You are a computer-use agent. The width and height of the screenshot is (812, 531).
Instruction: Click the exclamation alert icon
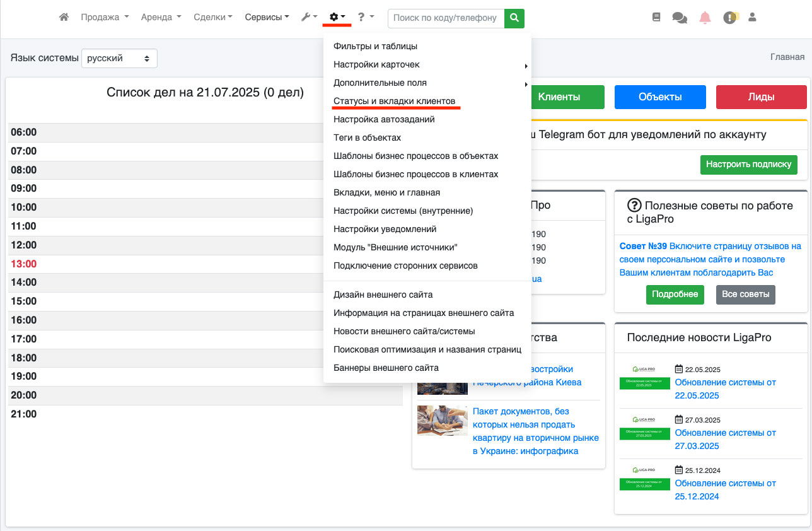[730, 18]
